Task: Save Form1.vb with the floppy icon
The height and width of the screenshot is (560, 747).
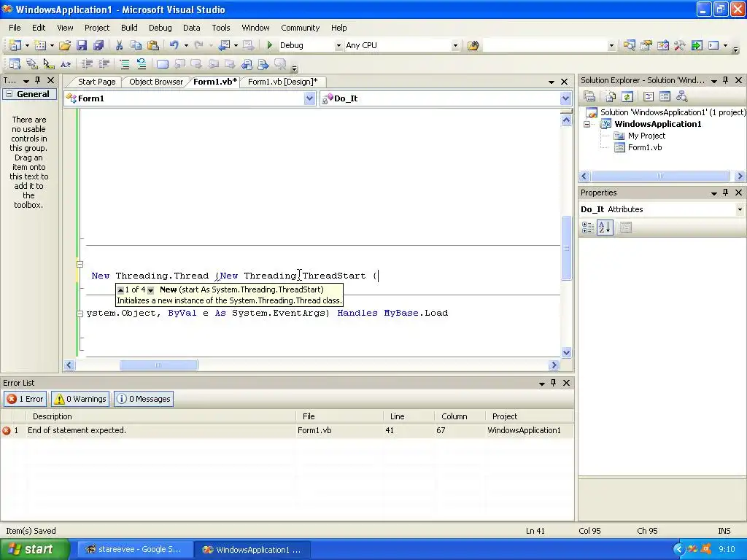Action: point(82,45)
